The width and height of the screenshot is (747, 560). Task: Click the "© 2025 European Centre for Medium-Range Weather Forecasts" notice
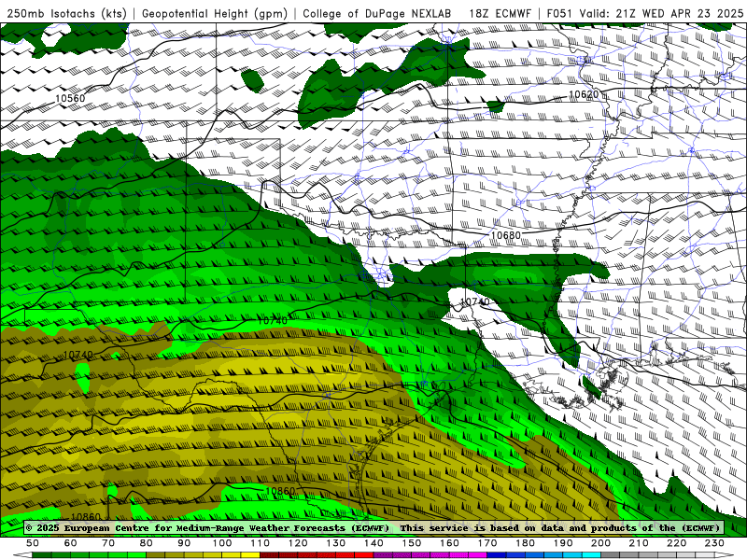pyautogui.click(x=207, y=527)
